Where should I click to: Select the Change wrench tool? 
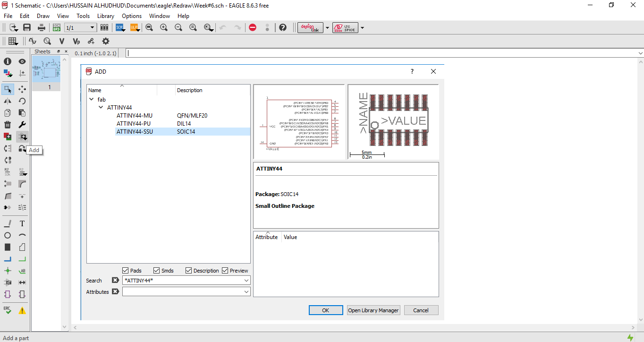coord(22,125)
